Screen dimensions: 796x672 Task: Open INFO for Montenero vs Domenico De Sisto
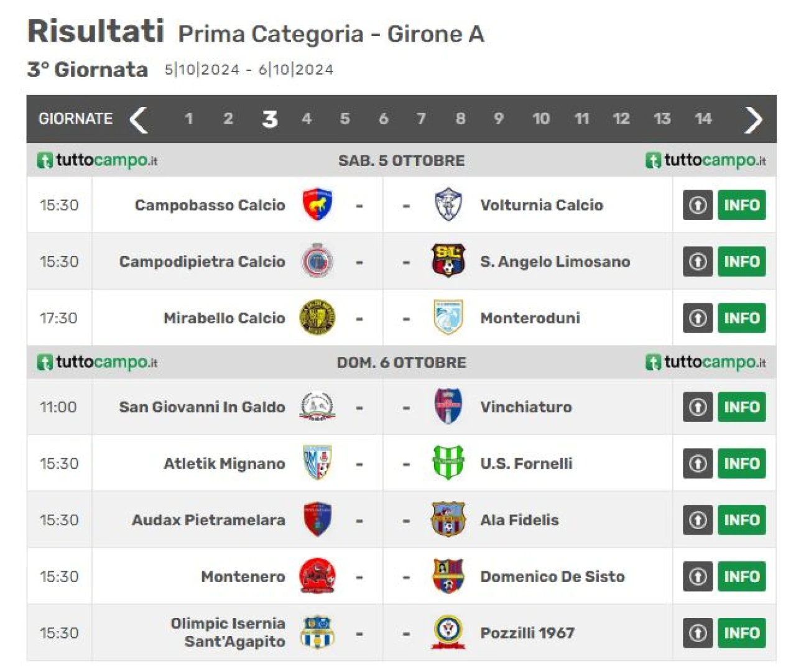coord(741,576)
